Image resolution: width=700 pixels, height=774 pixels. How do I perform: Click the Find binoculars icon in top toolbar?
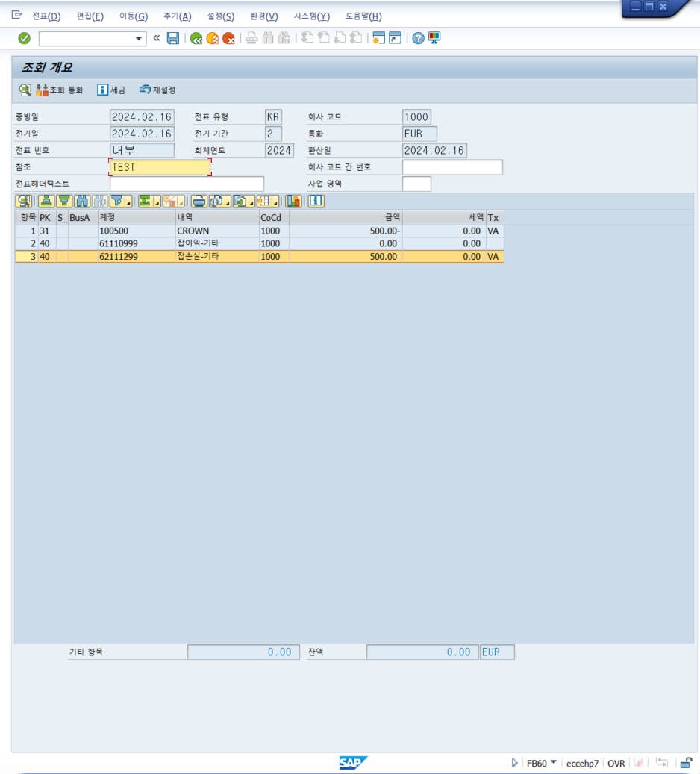[x=268, y=38]
